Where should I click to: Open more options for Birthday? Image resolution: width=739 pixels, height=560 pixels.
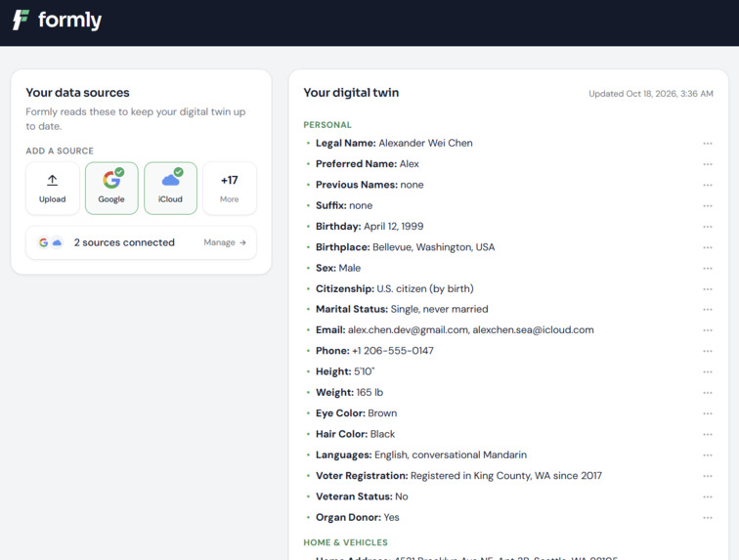pos(708,227)
